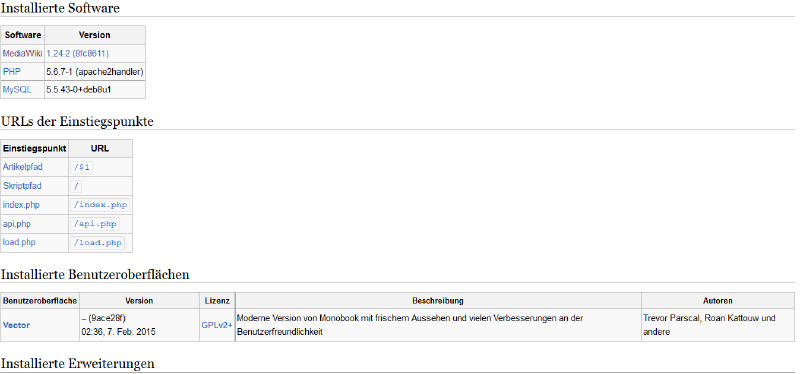This screenshot has width=800, height=374.
Task: Select the Installierte Benutzeroberflächen heading
Action: pos(95,275)
